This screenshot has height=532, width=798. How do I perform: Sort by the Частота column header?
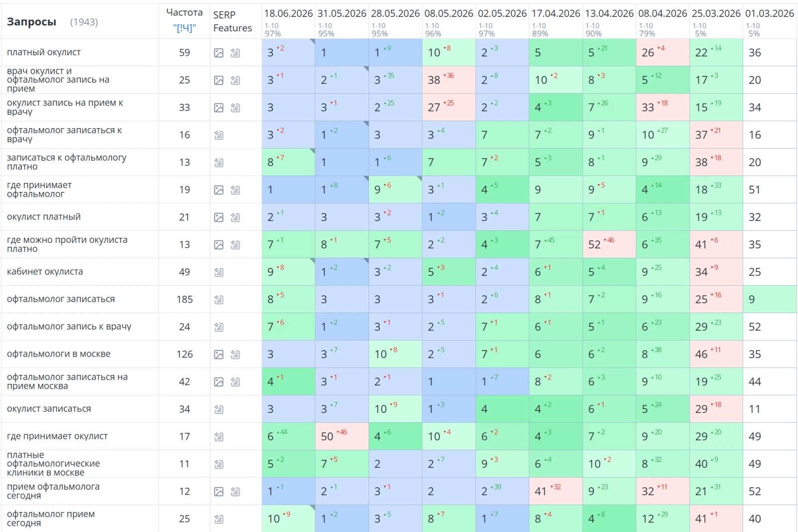pos(185,12)
